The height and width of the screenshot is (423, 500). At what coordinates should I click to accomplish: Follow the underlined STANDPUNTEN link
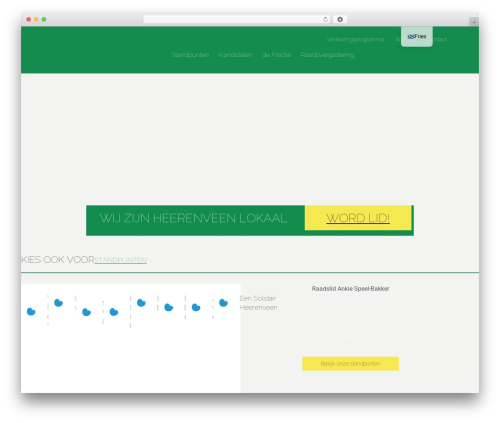pos(121,260)
